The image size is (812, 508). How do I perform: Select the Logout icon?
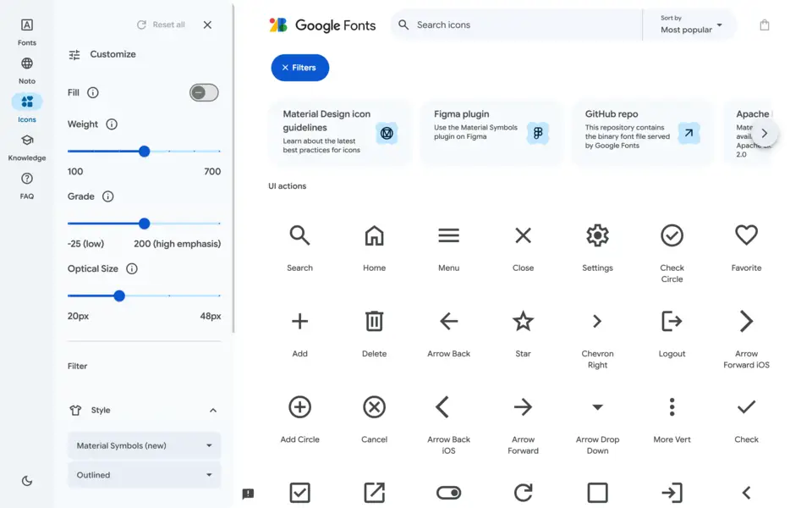(x=672, y=321)
